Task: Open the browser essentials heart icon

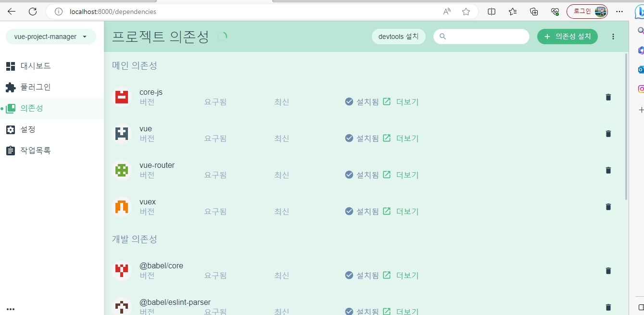Action: tap(555, 12)
